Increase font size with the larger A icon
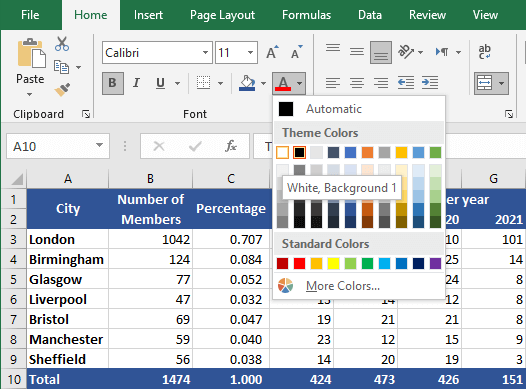This screenshot has width=526, height=389. (x=272, y=52)
